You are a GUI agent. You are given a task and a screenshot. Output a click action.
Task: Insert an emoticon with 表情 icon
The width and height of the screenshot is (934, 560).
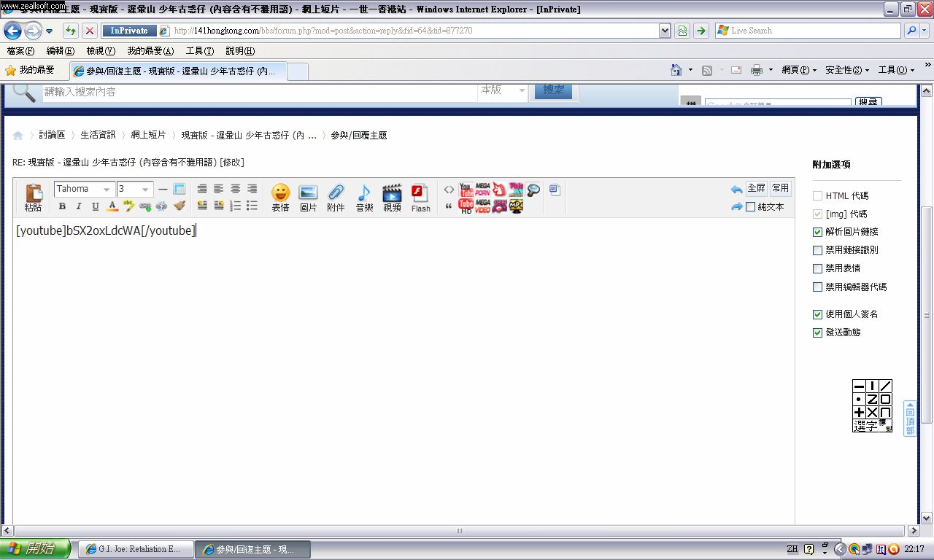click(x=280, y=197)
